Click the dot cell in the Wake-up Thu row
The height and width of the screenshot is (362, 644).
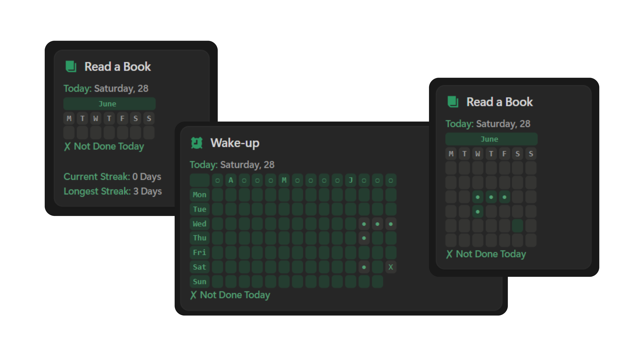click(364, 238)
